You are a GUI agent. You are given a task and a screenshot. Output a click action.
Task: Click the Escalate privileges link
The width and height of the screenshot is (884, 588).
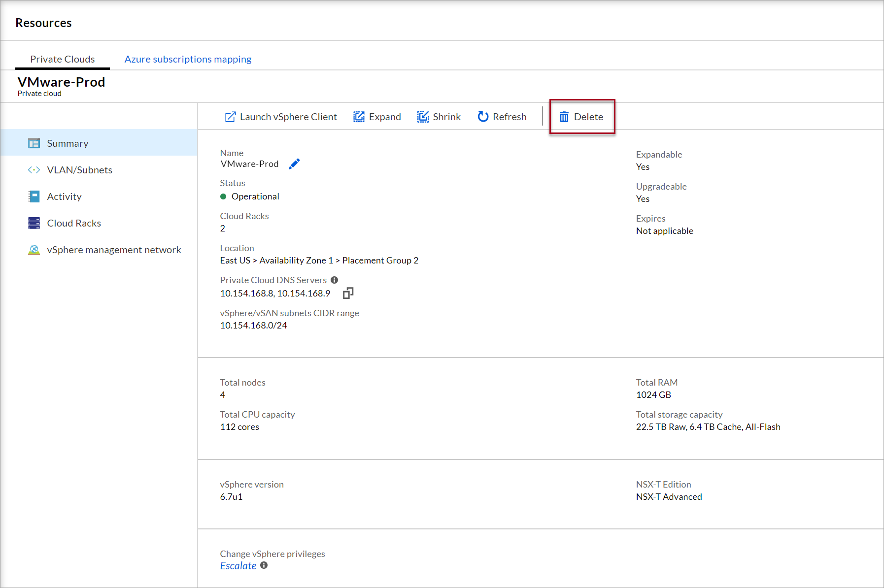click(238, 566)
